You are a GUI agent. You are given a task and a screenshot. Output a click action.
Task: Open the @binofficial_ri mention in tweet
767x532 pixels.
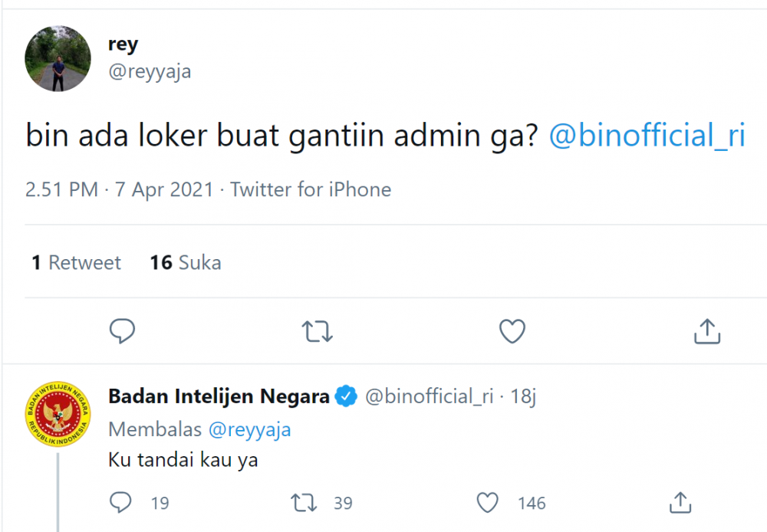click(x=647, y=136)
